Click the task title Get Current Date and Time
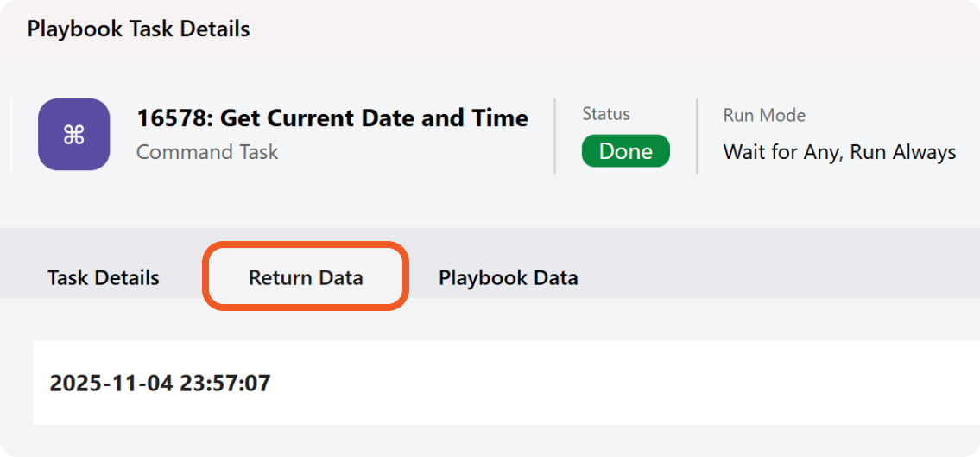The width and height of the screenshot is (980, 457). [374, 117]
